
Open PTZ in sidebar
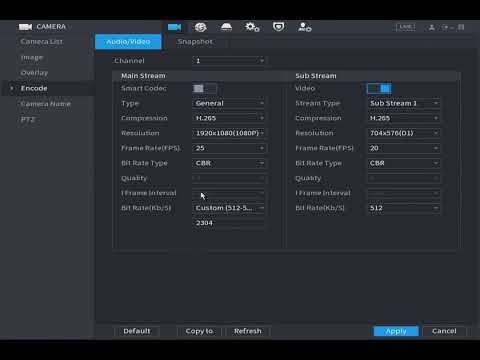tap(28, 119)
